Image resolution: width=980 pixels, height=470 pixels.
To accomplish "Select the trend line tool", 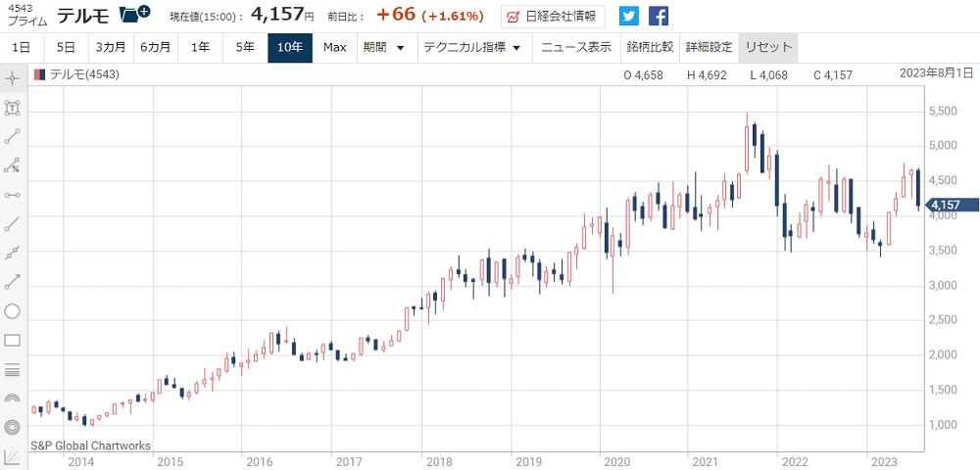I will (x=13, y=224).
